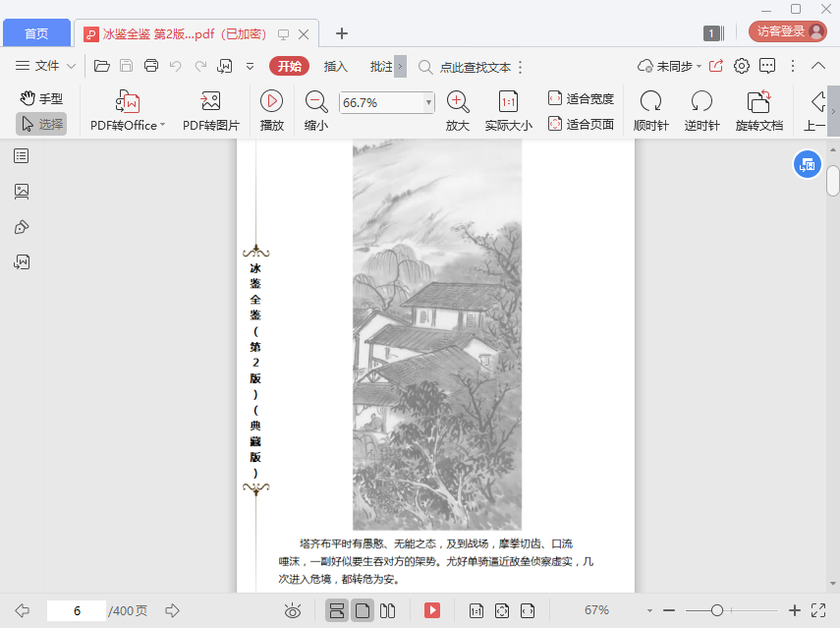Enable single page layout

pyautogui.click(x=363, y=610)
